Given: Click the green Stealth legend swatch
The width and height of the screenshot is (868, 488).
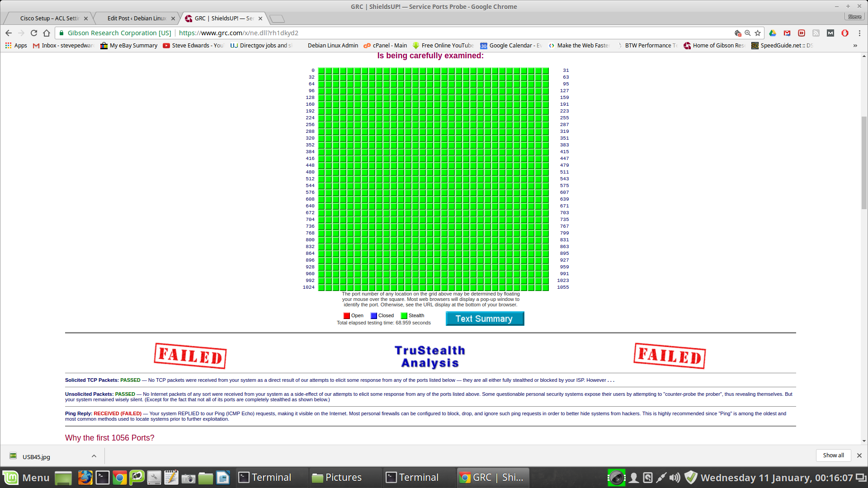Looking at the screenshot, I should (x=404, y=316).
